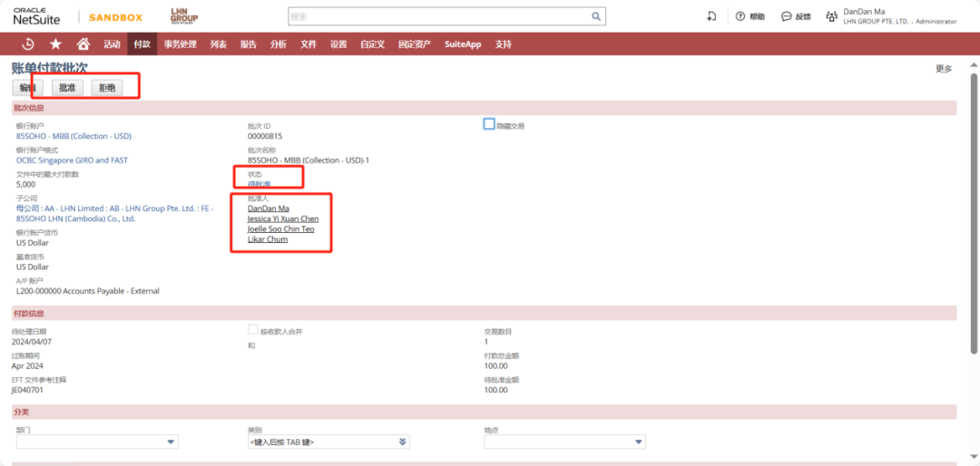Open the 付款 menu
The image size is (980, 466).
142,44
